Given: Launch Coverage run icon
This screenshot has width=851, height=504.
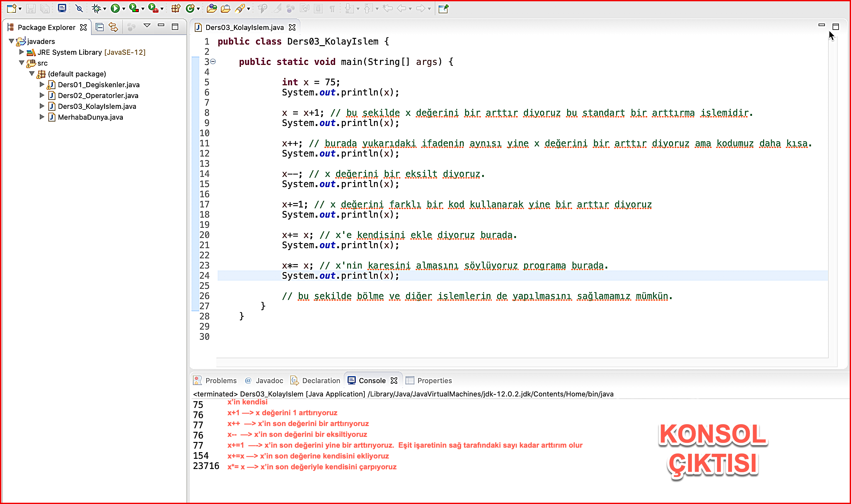Looking at the screenshot, I should (134, 9).
